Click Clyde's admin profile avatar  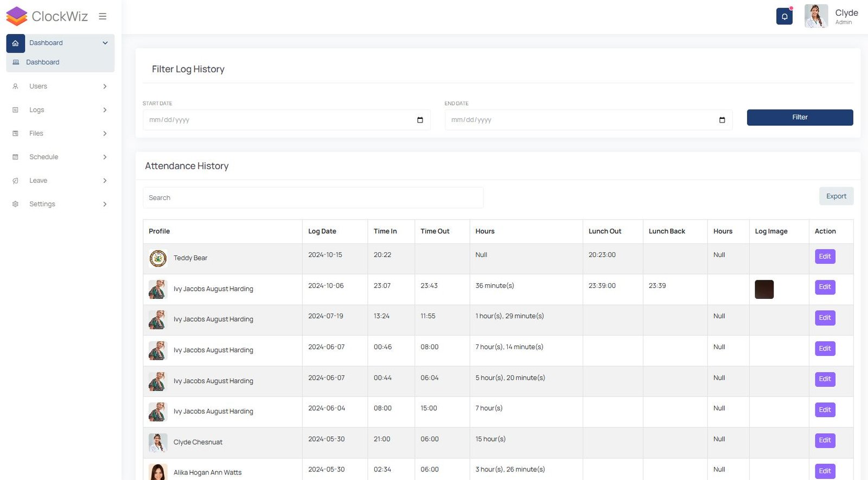[x=816, y=16]
